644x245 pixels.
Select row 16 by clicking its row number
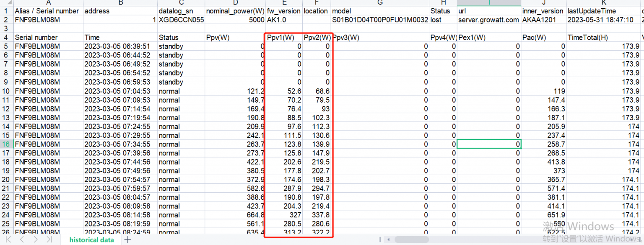(7, 144)
